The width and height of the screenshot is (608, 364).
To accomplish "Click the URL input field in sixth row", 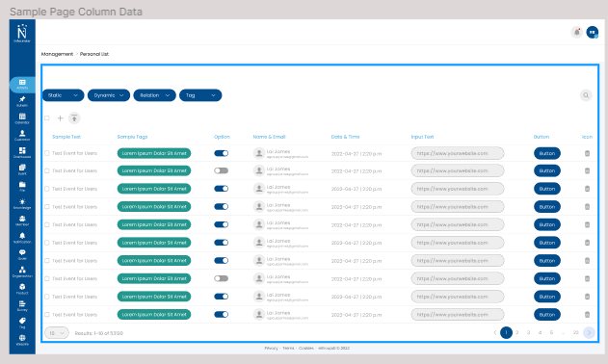I will [x=458, y=243].
